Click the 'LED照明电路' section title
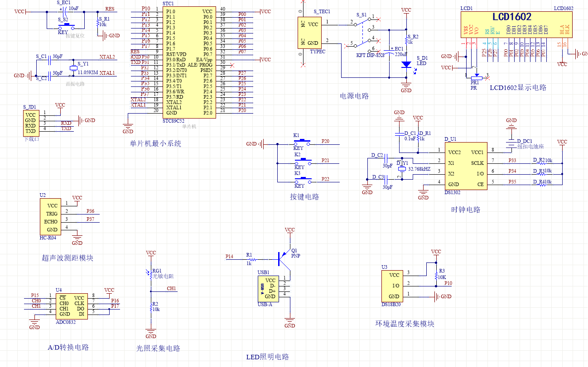Screen dimensions: 588x367 267,357
